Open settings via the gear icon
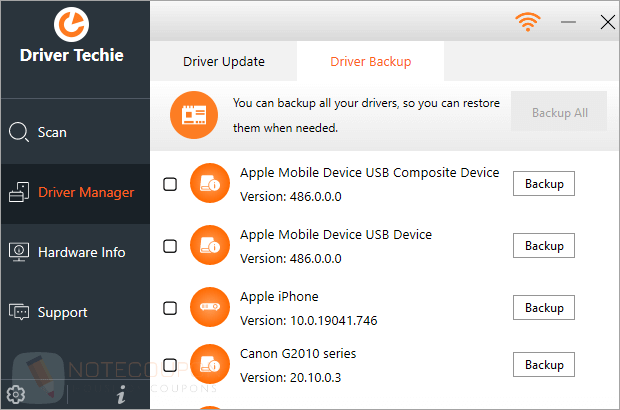Viewport: 620px width, 410px height. [x=16, y=394]
